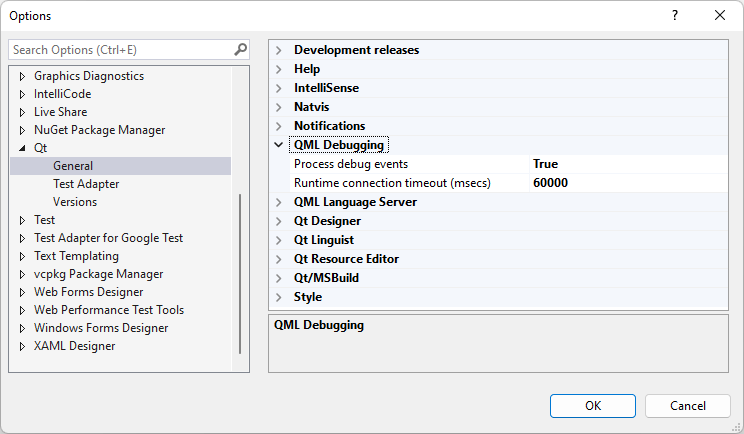This screenshot has width=744, height=434.
Task: Select the Test category label
Action: pyautogui.click(x=44, y=220)
